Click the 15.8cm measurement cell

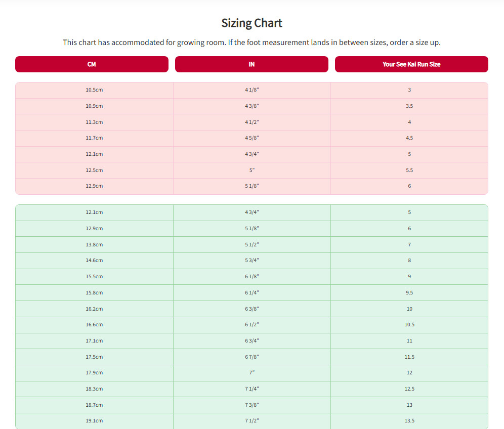tap(94, 292)
